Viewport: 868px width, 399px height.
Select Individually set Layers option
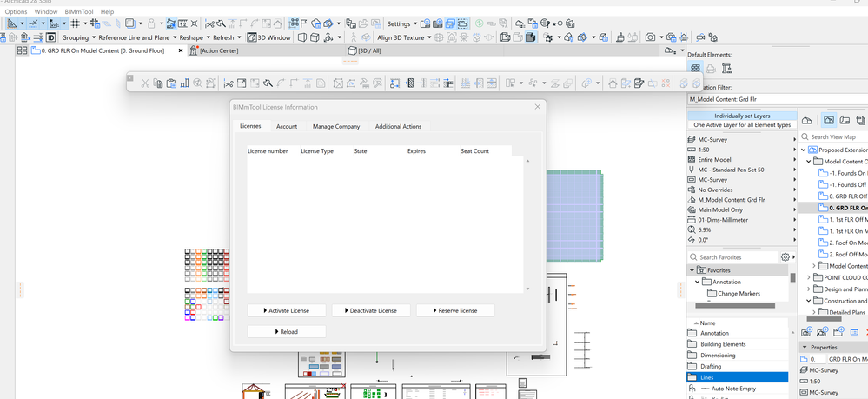(x=741, y=116)
